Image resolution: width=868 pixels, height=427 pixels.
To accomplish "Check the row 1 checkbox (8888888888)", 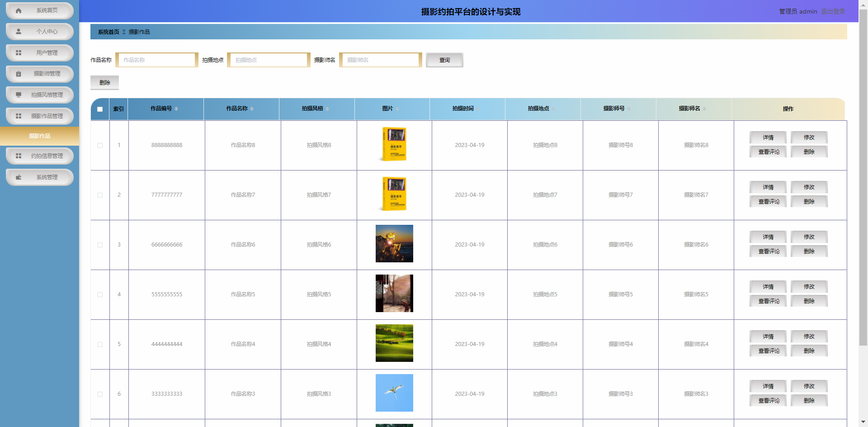I will (x=100, y=145).
